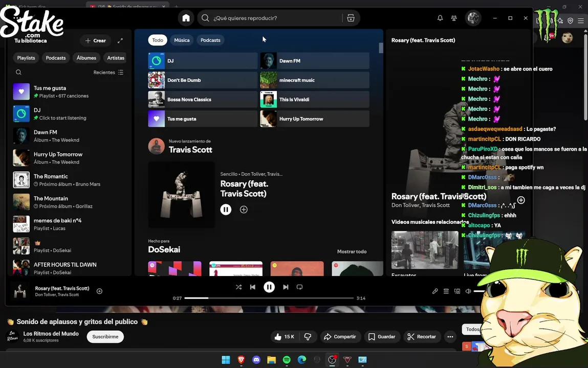Screen dimensions: 588x368
Task: Select the Música filter chip
Action: 182,40
